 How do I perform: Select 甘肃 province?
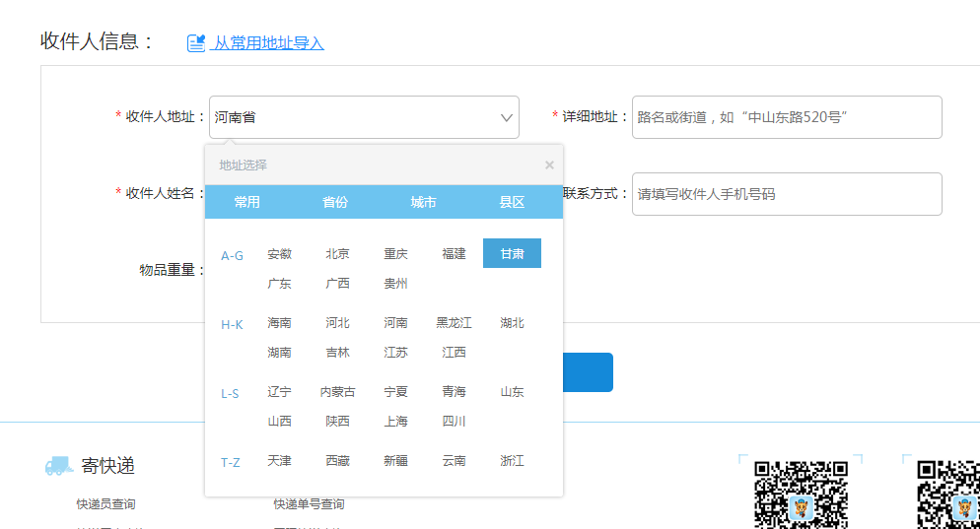(x=512, y=254)
